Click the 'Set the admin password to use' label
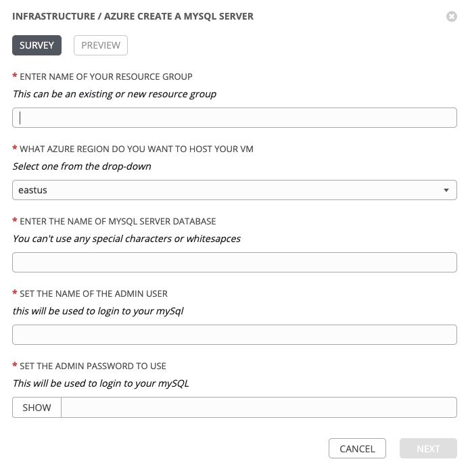The image size is (470, 476). (93, 366)
